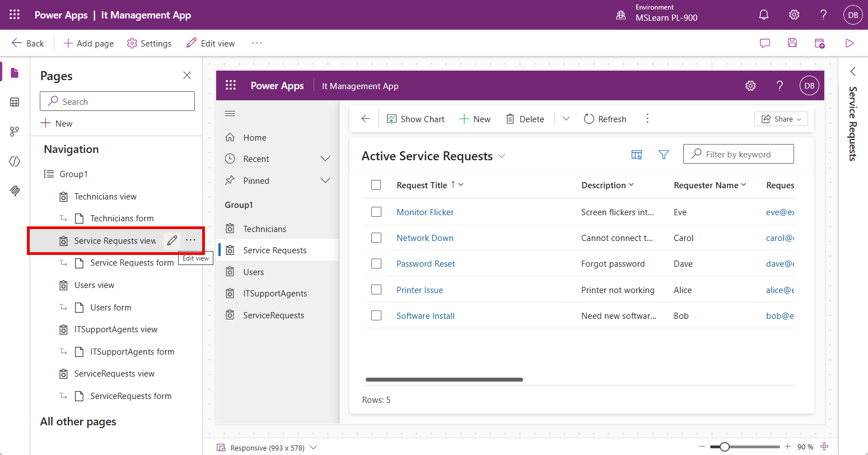The height and width of the screenshot is (455, 868).
Task: Expand the Pinned section chevron
Action: 325,180
